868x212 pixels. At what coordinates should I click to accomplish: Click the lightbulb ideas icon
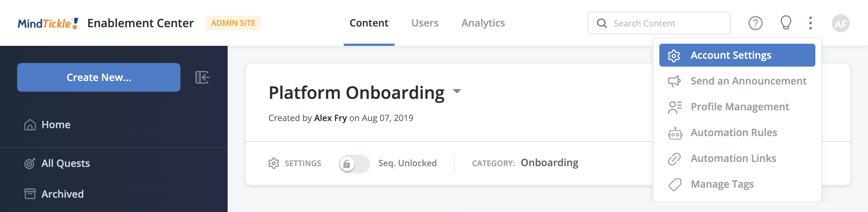[x=786, y=23]
